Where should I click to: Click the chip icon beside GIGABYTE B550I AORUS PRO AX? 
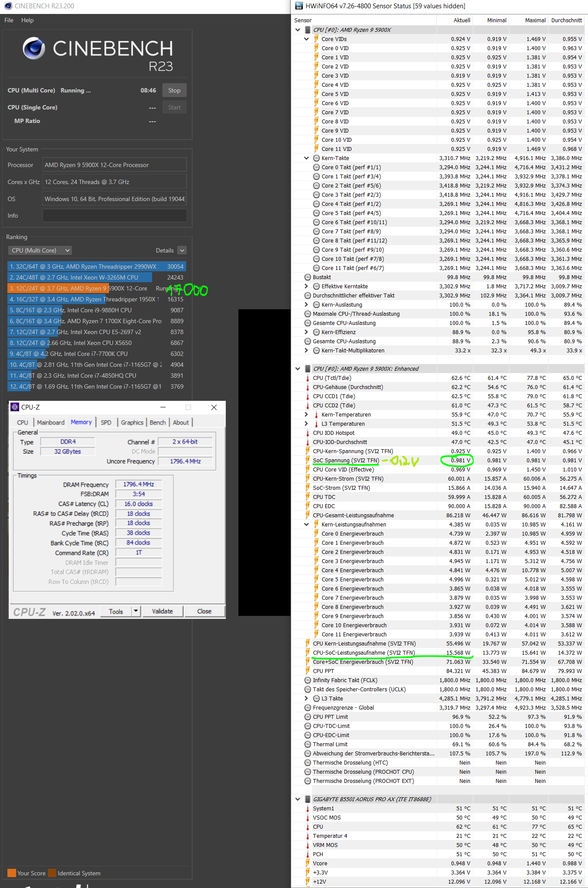(x=308, y=799)
